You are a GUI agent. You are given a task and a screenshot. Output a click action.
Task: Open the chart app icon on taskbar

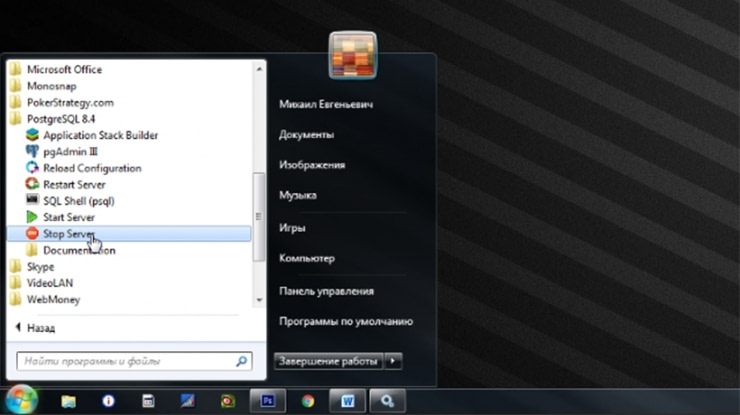[x=188, y=401]
